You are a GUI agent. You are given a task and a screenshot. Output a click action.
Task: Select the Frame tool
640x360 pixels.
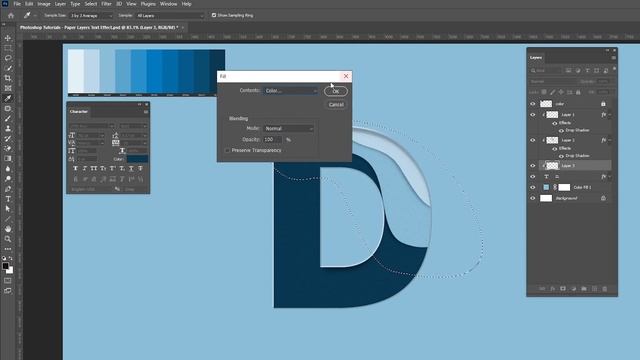(8, 88)
